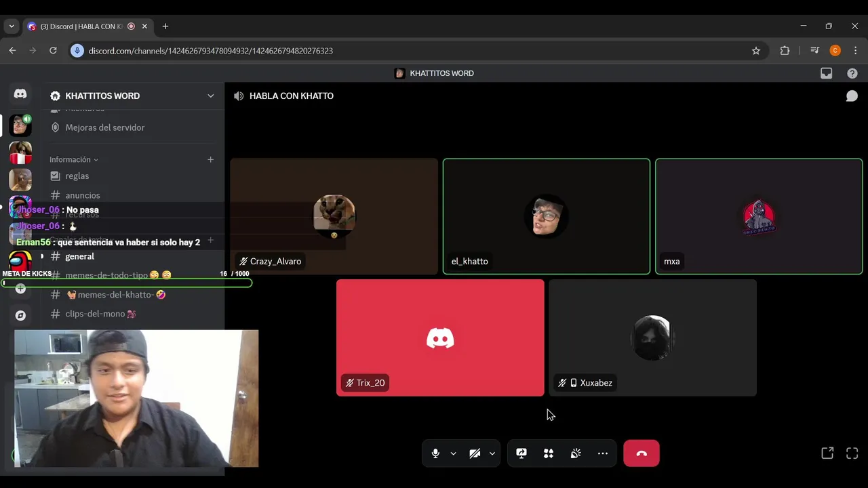868x488 pixels.
Task: Open Discord direct messages home icon
Action: click(20, 94)
